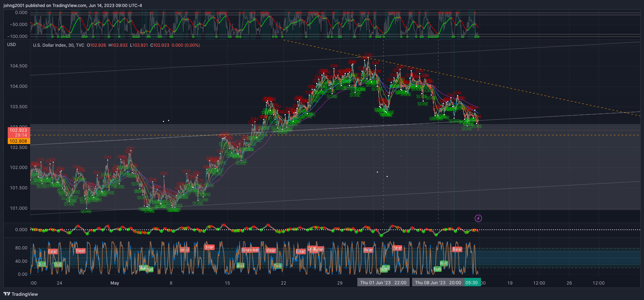Screen dimensions: 644x300
Task: Click the 22 date label on time axis
Action: coord(284,283)
